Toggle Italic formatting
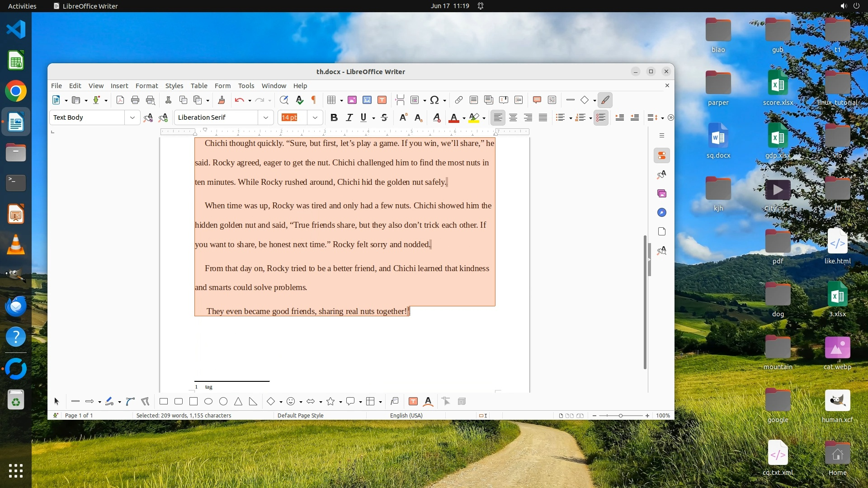 (349, 118)
